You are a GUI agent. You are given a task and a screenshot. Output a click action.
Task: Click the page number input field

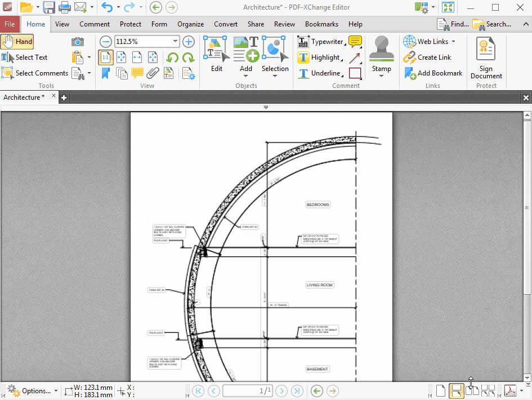247,391
